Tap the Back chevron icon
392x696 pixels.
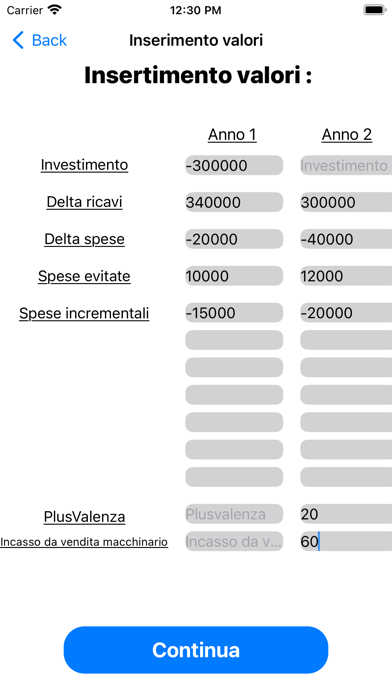pos(18,40)
